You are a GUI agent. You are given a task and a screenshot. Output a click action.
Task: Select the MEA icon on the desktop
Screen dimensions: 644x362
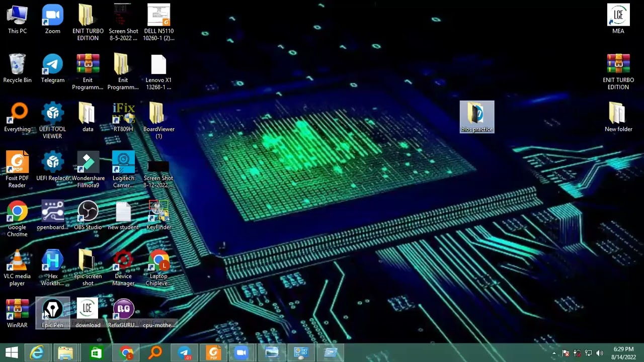click(x=618, y=20)
